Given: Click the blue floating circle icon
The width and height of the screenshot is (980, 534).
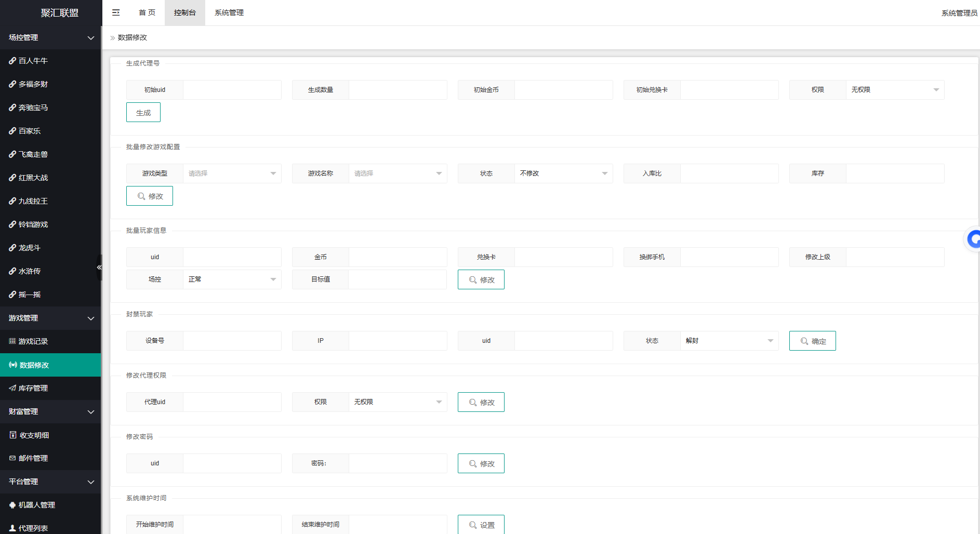Looking at the screenshot, I should pos(973,239).
